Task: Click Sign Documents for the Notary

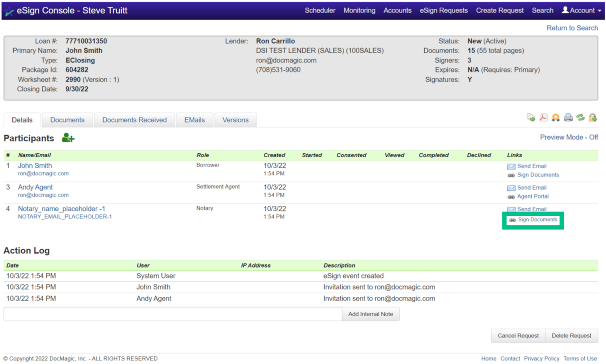Action: click(537, 219)
